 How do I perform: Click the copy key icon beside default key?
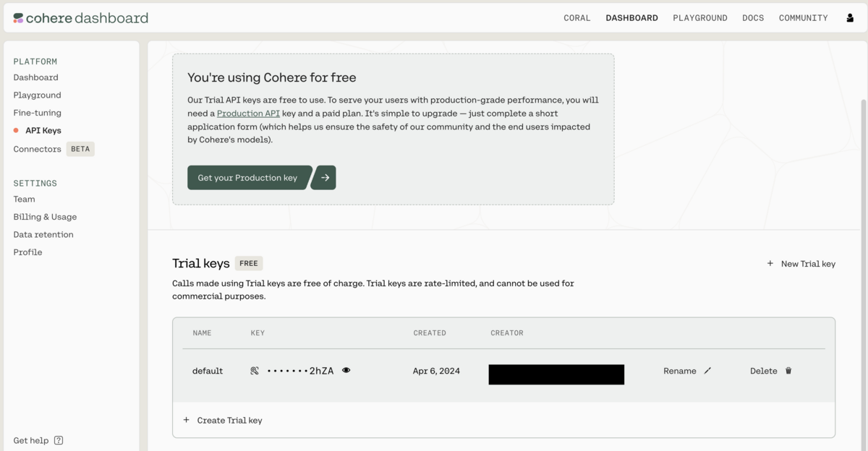255,371
